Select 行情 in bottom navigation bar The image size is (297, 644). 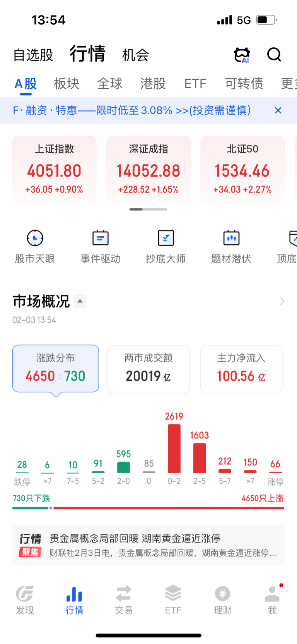point(74,600)
